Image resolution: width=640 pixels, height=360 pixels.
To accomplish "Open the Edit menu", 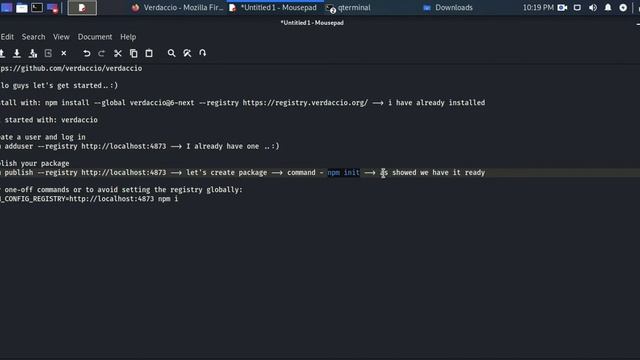I will 7,37.
